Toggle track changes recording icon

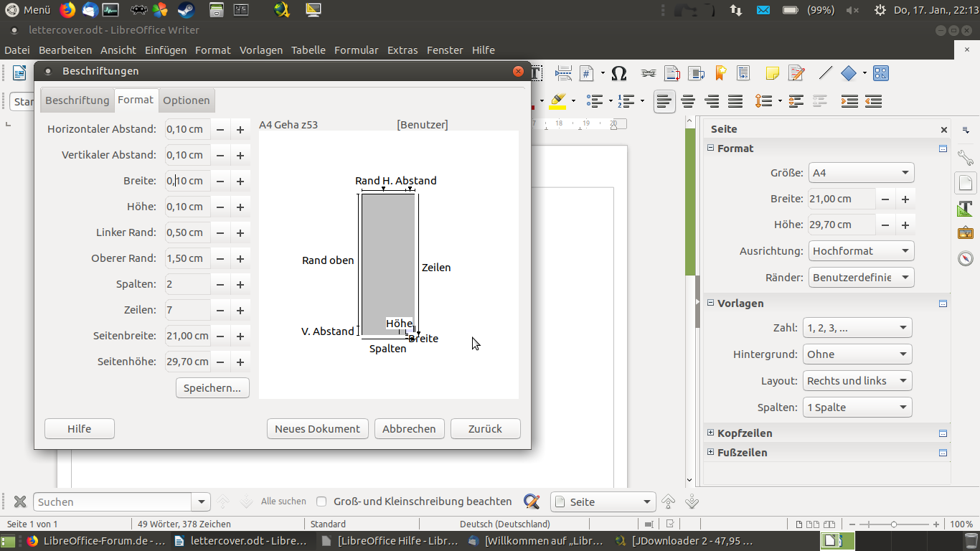pos(796,73)
